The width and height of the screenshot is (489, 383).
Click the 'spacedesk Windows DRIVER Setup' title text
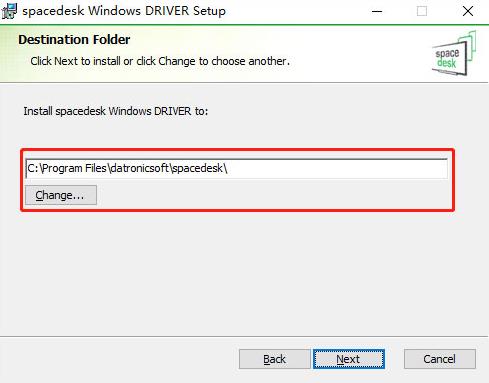pyautogui.click(x=124, y=11)
